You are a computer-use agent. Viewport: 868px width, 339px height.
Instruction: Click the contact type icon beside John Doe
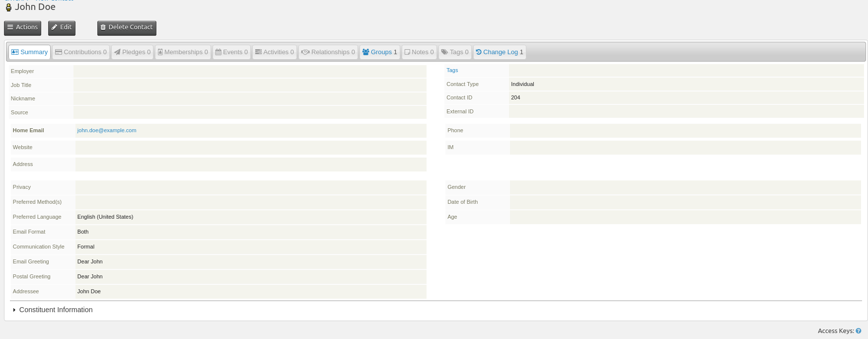8,7
